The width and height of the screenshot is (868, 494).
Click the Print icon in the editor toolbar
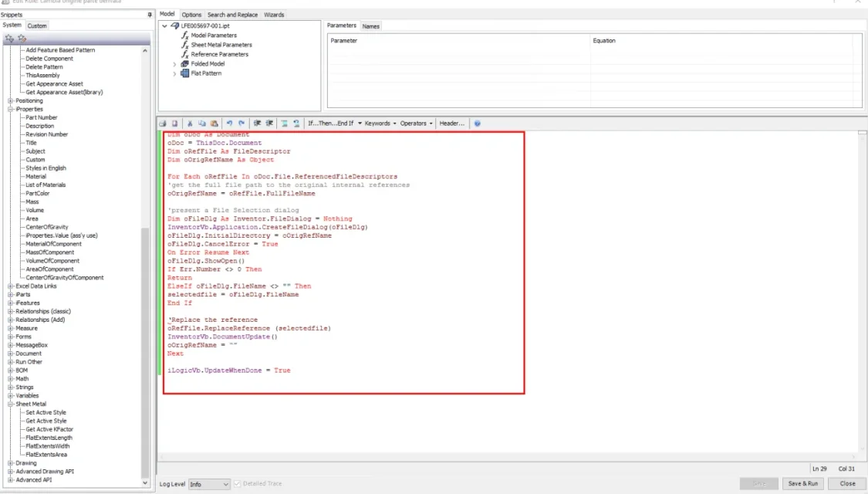(163, 123)
